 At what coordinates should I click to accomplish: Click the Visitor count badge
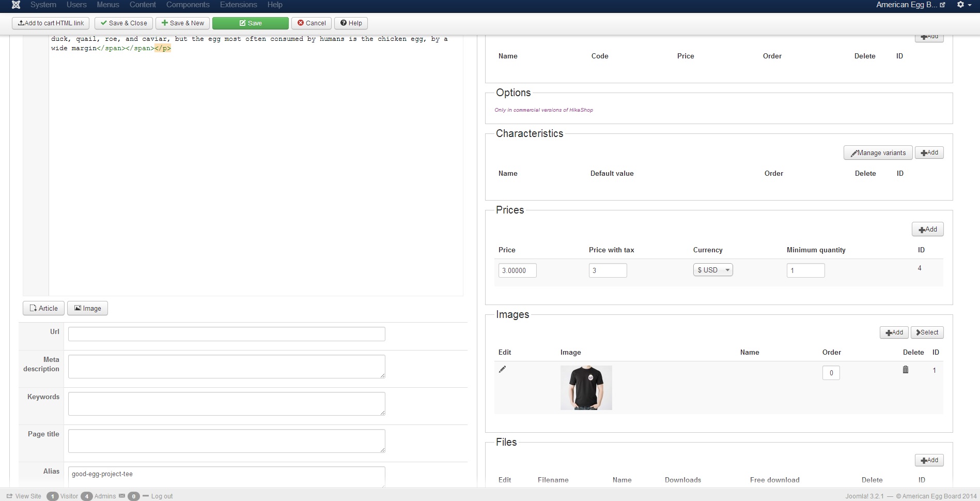point(52,496)
